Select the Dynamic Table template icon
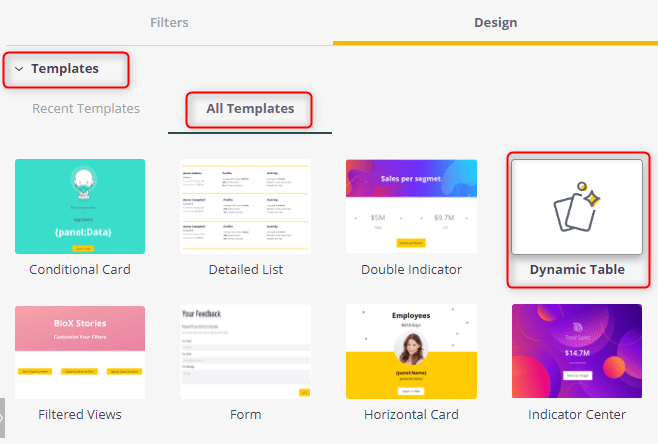This screenshot has height=444, width=658. pyautogui.click(x=577, y=206)
